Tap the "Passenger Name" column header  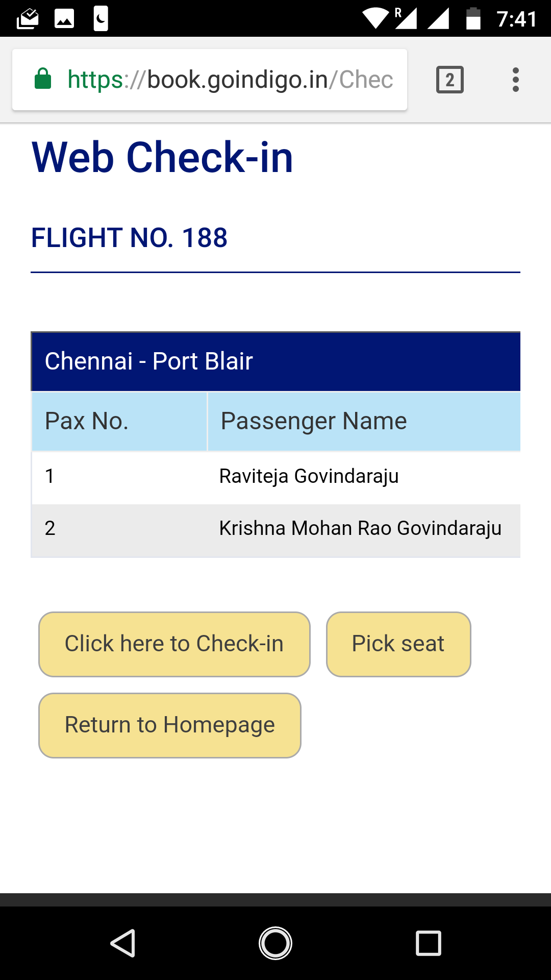(364, 422)
